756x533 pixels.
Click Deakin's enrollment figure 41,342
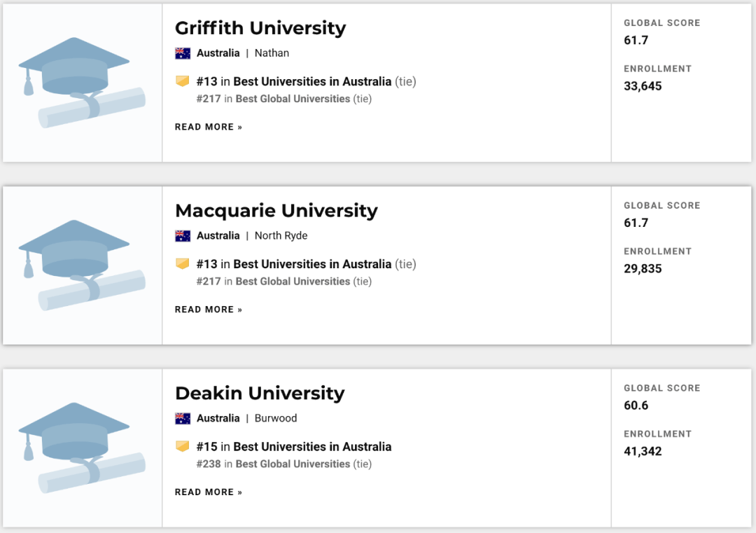[643, 451]
